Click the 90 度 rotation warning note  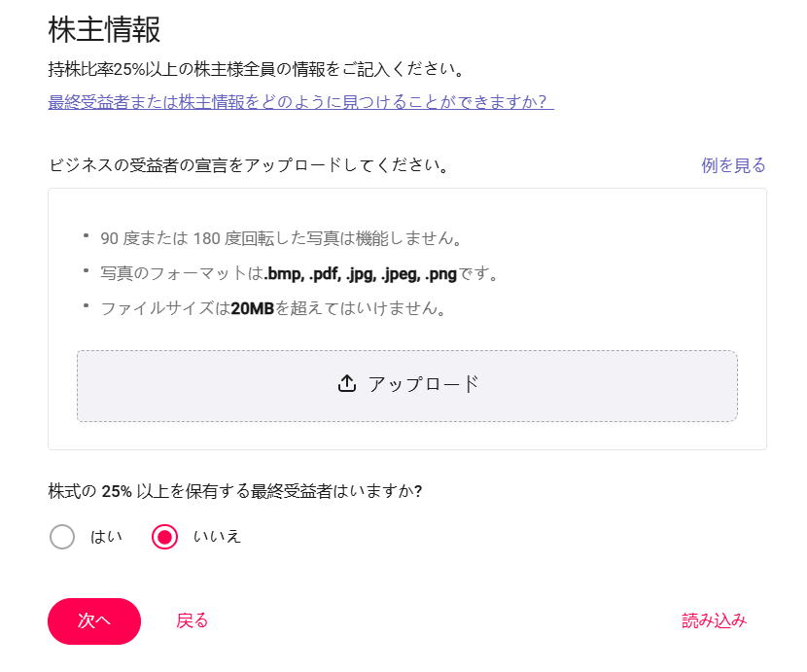point(282,238)
